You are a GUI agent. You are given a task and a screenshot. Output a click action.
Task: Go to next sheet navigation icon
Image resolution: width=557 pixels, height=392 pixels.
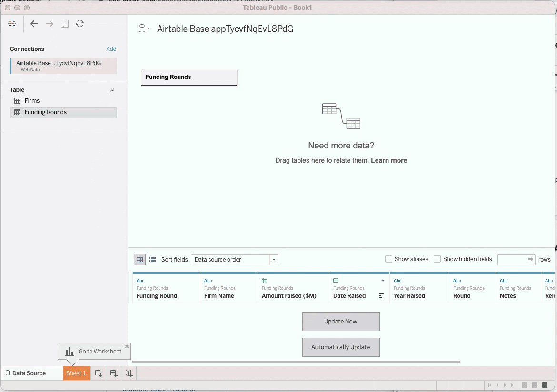[x=505, y=385]
